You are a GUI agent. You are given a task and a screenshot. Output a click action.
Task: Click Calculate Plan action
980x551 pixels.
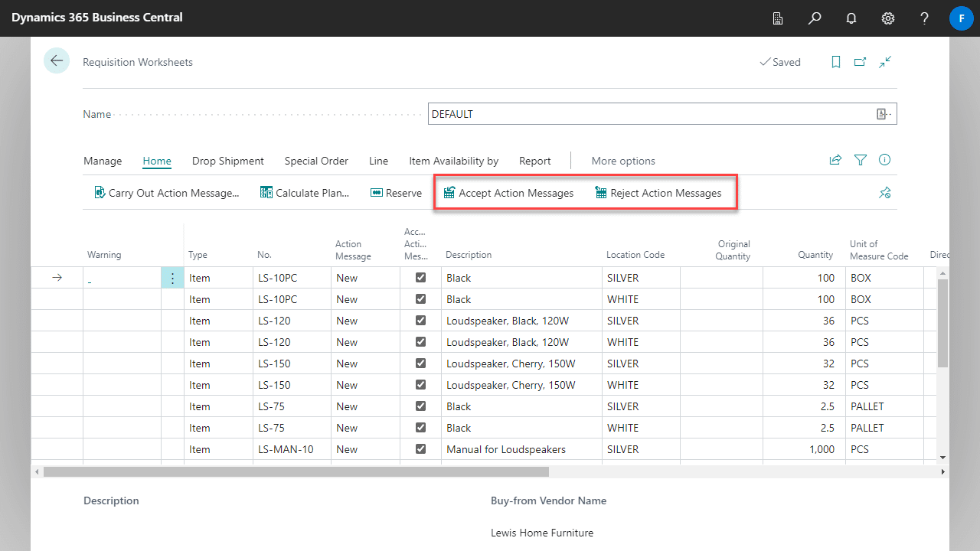pos(305,193)
